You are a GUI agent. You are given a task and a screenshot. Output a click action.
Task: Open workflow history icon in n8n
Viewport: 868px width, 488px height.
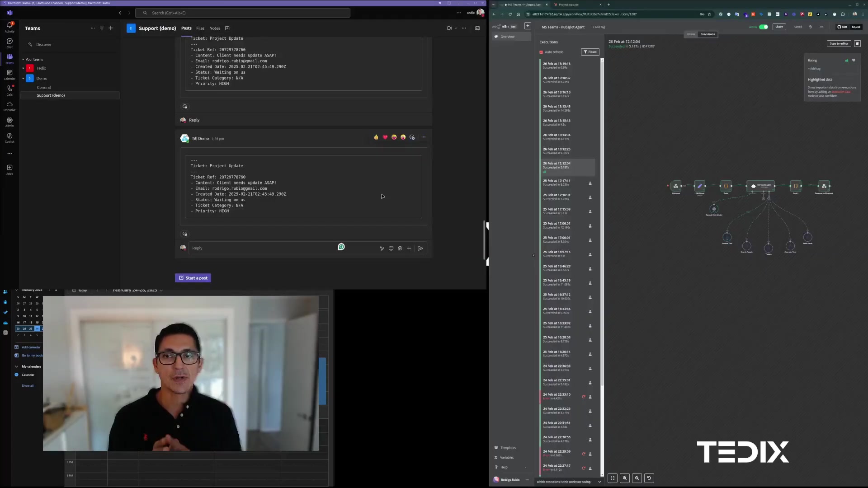[811, 27]
